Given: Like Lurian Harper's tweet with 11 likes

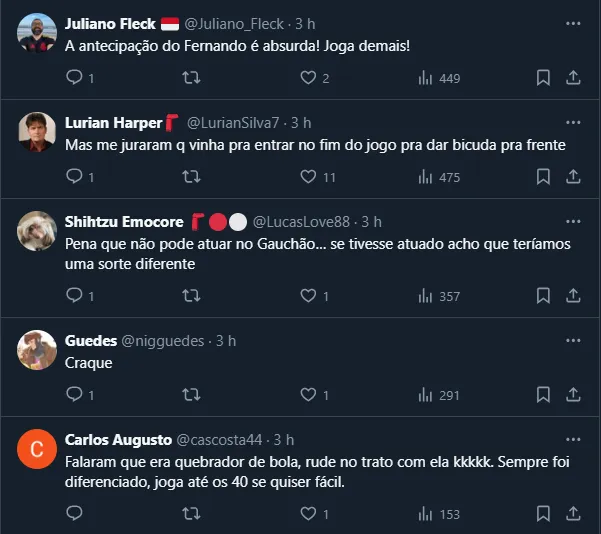Looking at the screenshot, I should [309, 177].
